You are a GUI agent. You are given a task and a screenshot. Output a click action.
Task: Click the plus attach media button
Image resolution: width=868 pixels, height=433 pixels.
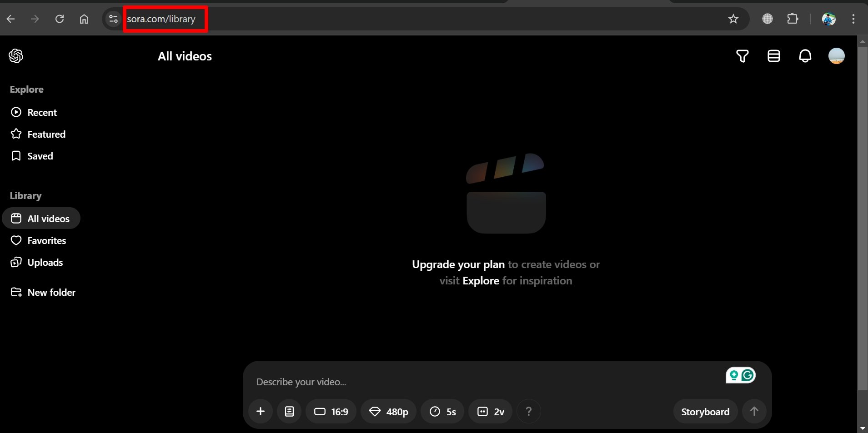click(x=261, y=411)
